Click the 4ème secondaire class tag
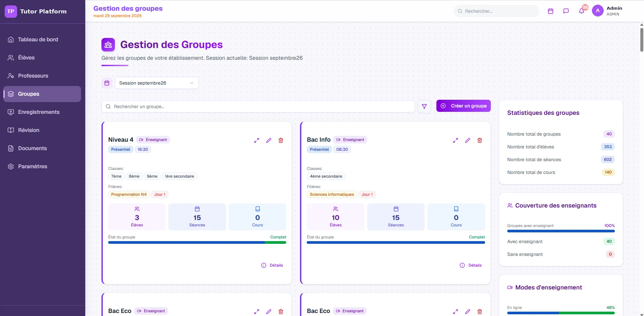The width and height of the screenshot is (644, 316). [326, 176]
